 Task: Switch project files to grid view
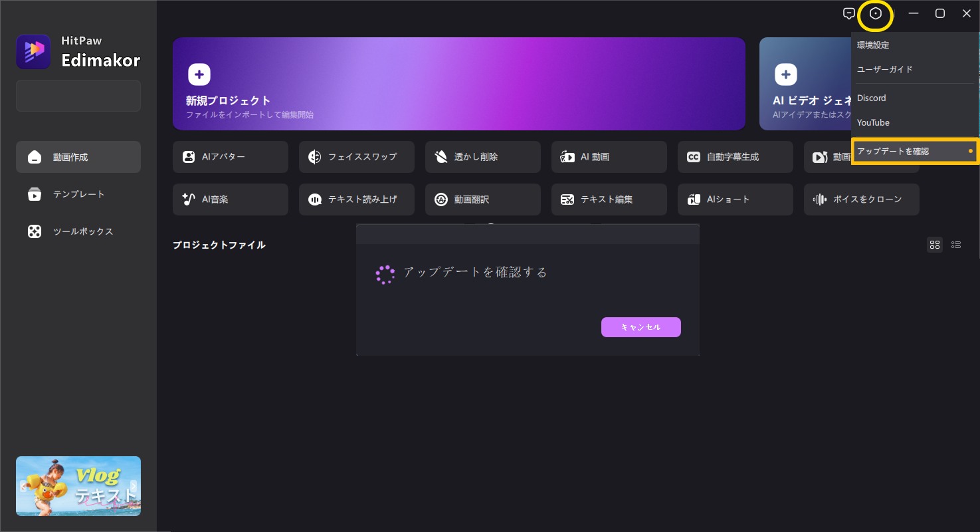[934, 244]
